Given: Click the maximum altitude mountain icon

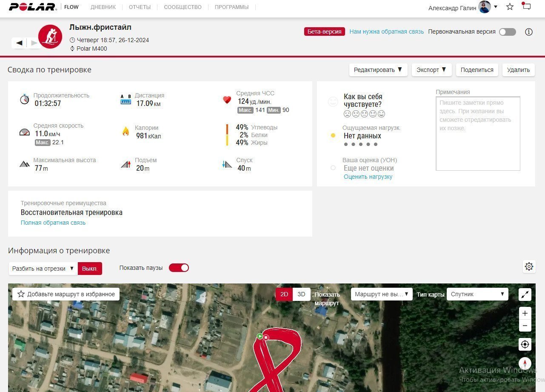Looking at the screenshot, I should [25, 164].
